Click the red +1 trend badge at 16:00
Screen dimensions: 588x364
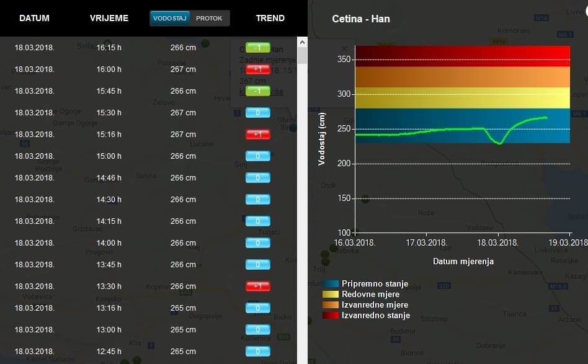coord(258,69)
